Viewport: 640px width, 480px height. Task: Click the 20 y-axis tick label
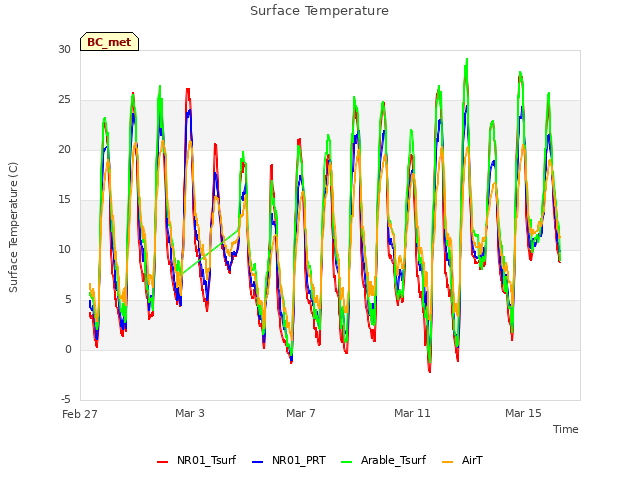click(x=64, y=149)
